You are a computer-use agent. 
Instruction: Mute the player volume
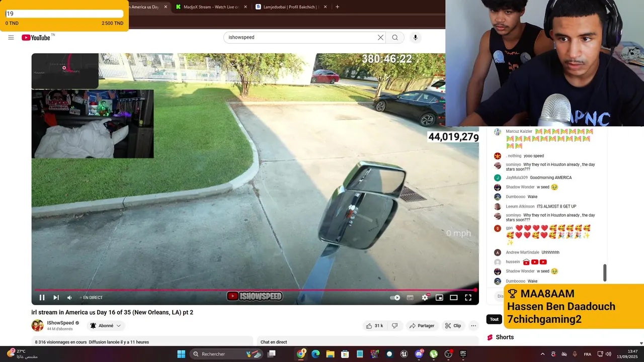tap(69, 298)
